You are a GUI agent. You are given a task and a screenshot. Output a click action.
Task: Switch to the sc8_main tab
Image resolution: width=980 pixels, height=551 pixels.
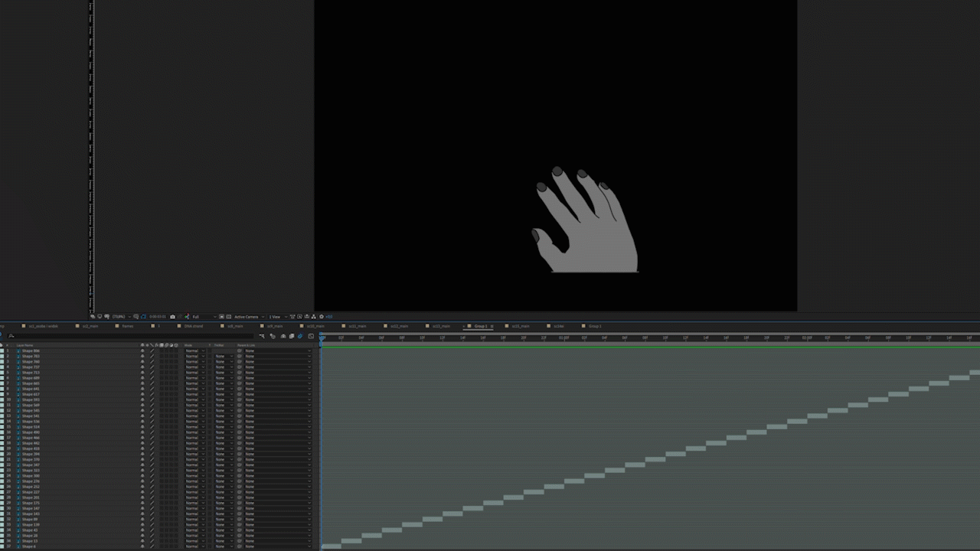235,326
